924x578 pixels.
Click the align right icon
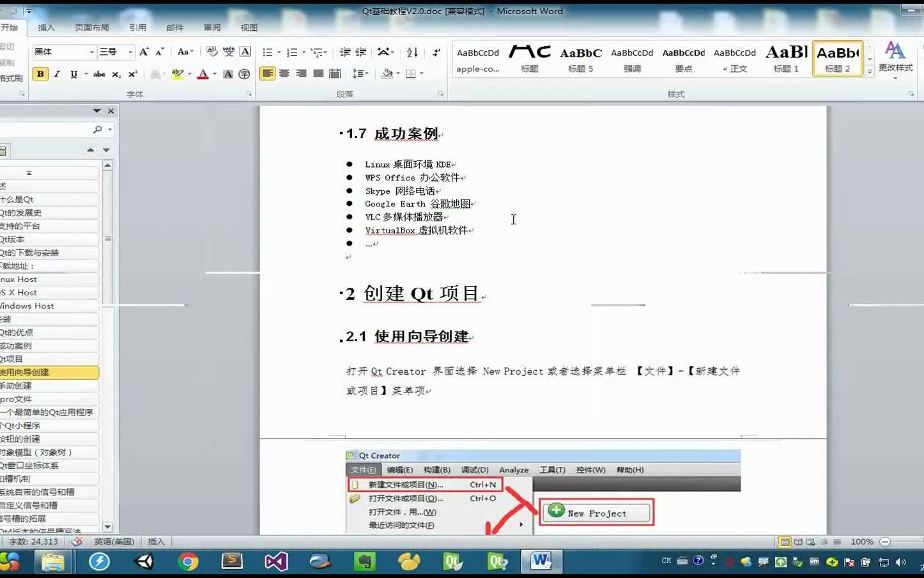click(301, 74)
